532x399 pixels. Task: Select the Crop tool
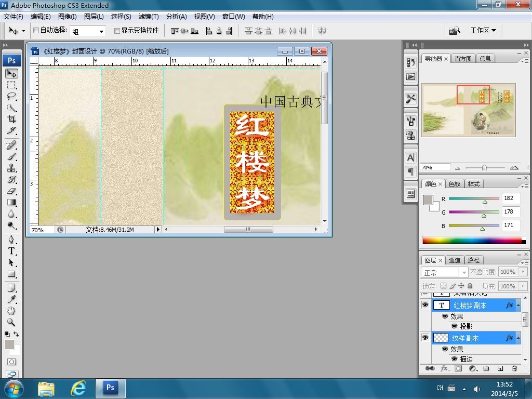[x=11, y=119]
